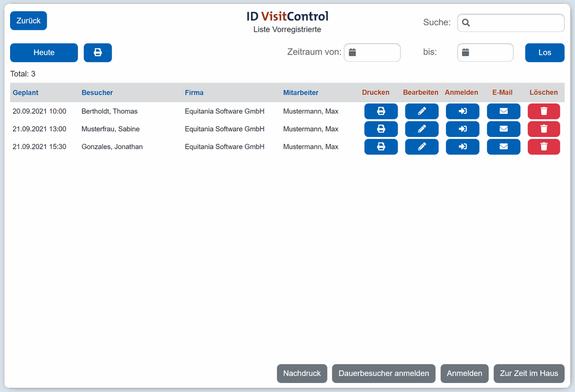
Task: Show visitors via Zur Zeit im Haus
Action: coord(529,373)
